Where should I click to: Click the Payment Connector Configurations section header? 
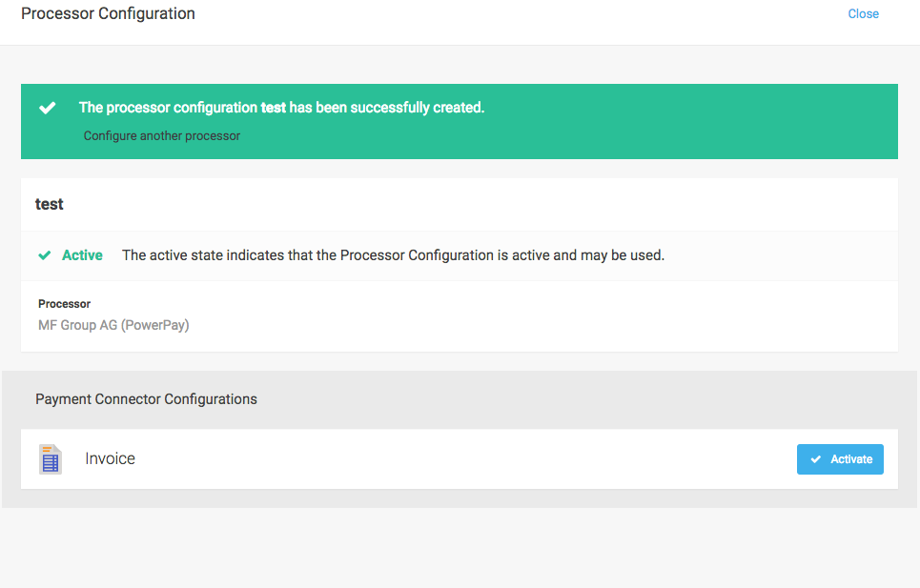[146, 398]
